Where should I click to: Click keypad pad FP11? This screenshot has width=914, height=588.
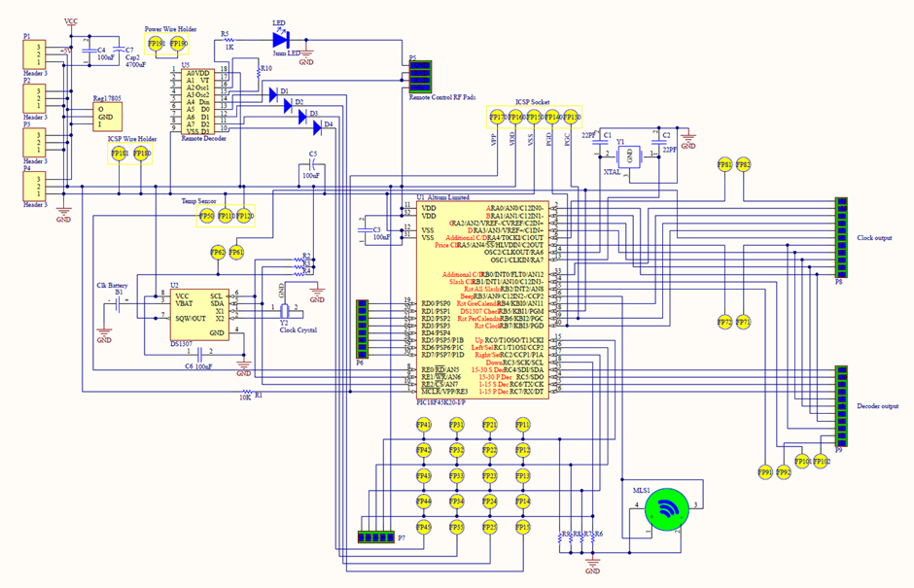[523, 425]
